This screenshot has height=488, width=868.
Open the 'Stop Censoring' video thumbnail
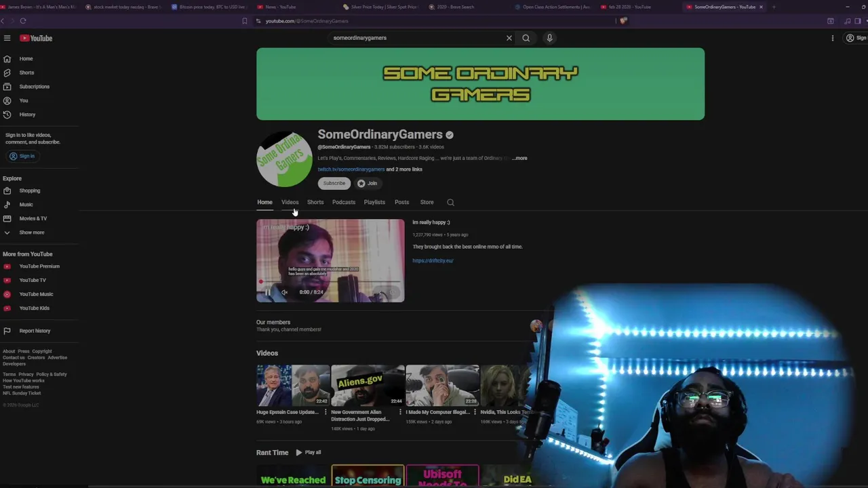coord(368,476)
